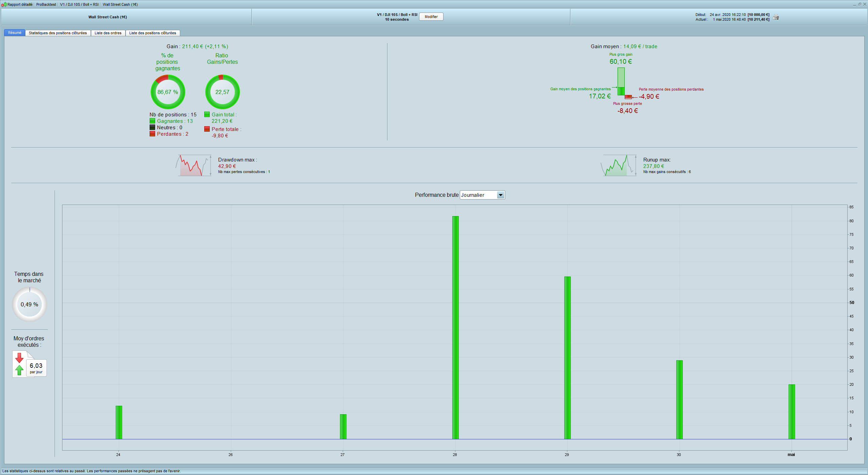868x475 pixels.
Task: Open the Liste des ordres tab
Action: click(x=108, y=33)
